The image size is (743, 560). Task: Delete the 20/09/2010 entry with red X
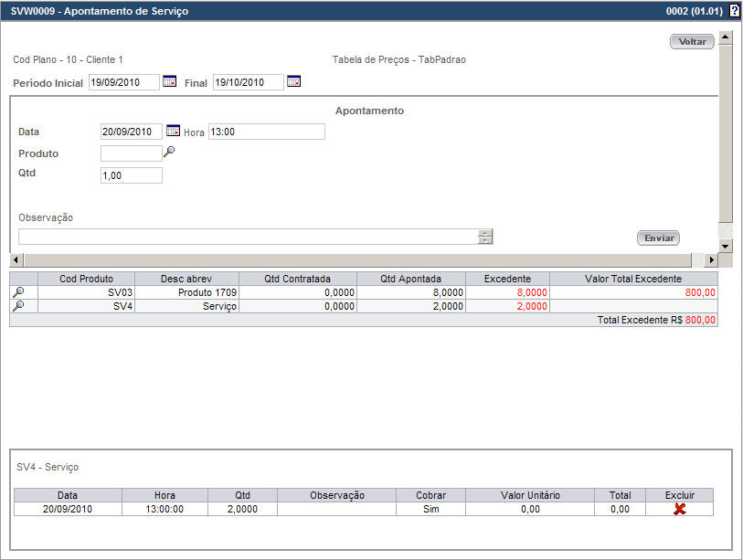679,509
